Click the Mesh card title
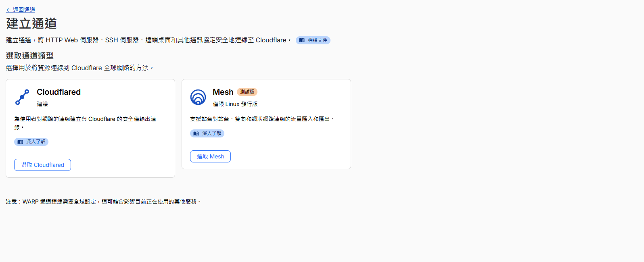 [x=223, y=92]
